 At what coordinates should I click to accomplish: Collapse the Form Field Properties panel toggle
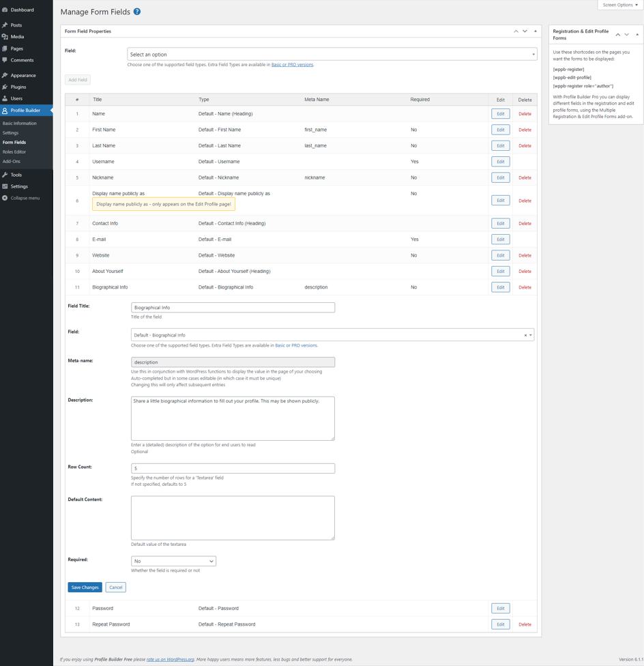536,31
